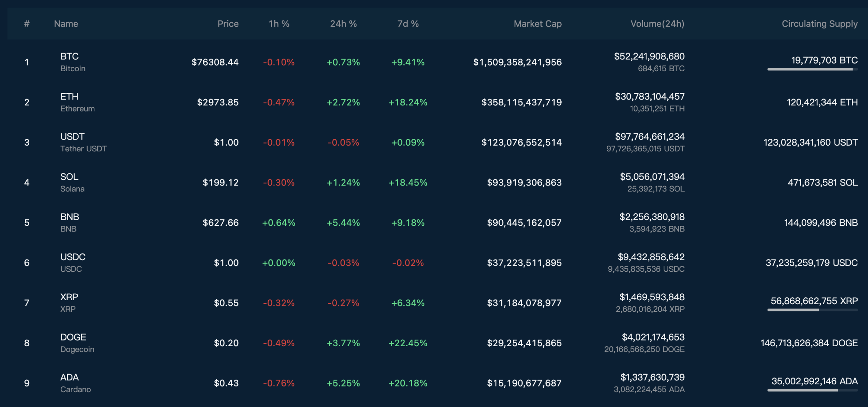This screenshot has height=407, width=868.
Task: Click BNB 24h change +5.44%
Action: point(343,223)
